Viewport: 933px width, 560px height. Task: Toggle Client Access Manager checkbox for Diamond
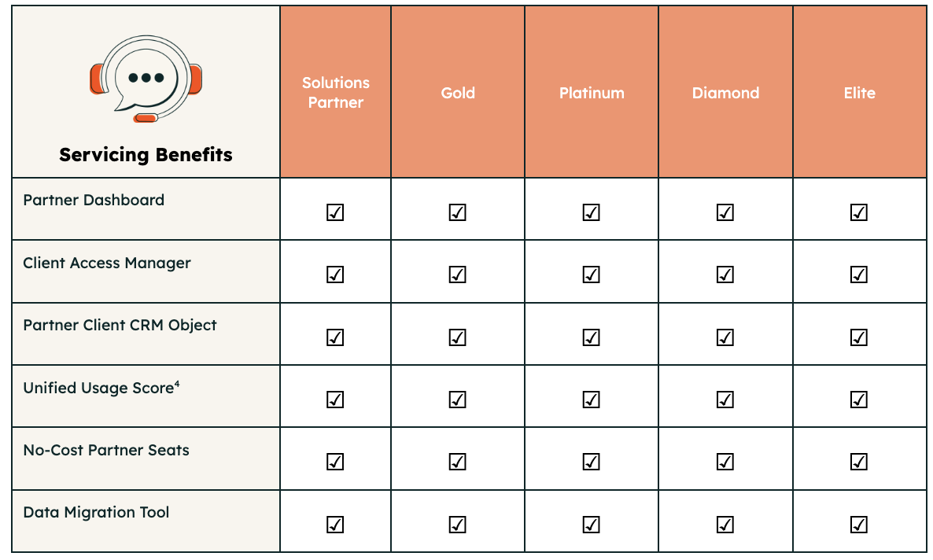tap(725, 274)
